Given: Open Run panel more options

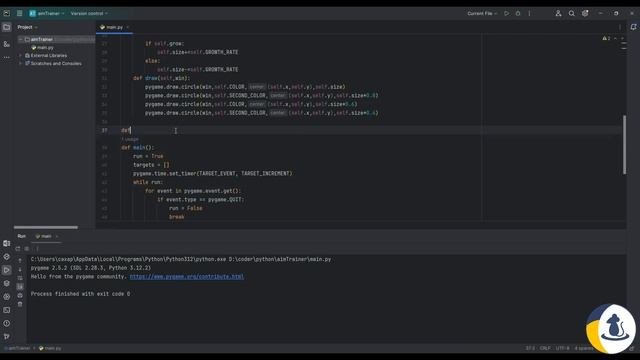Looking at the screenshot, I should [37, 249].
